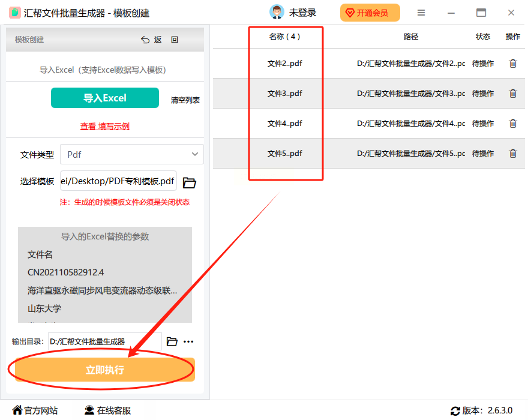
Task: Open the 文件类型 Pdf dropdown
Action: click(131, 154)
